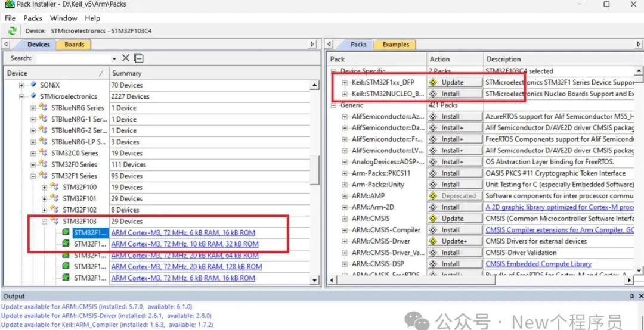Open the Window menu
The width and height of the screenshot is (644, 330).
pos(64,18)
